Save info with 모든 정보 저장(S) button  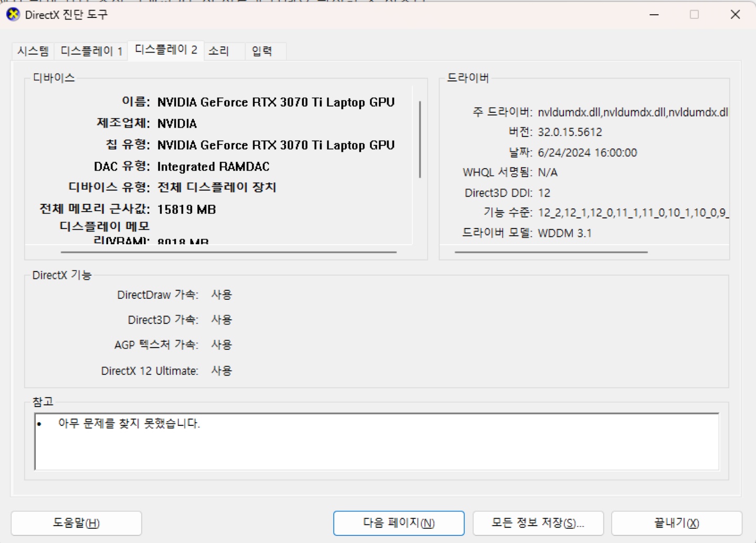pos(538,523)
